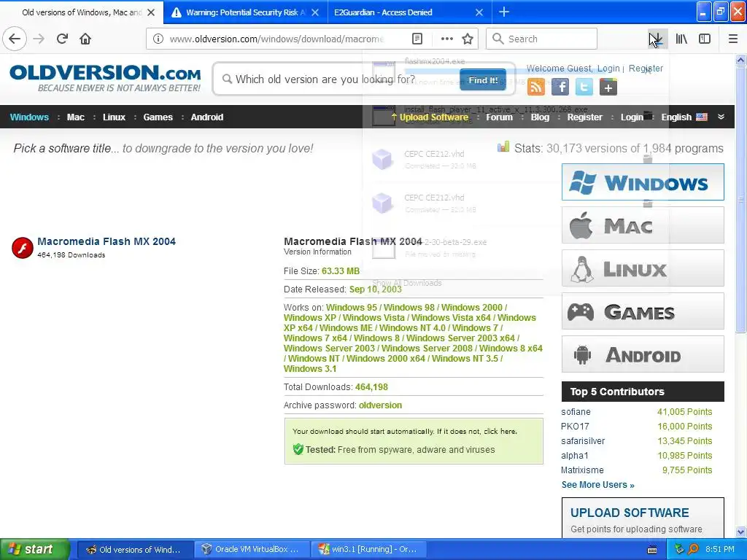Open the Facebook social icon
Screen dimensions: 747x560
pyautogui.click(x=560, y=87)
